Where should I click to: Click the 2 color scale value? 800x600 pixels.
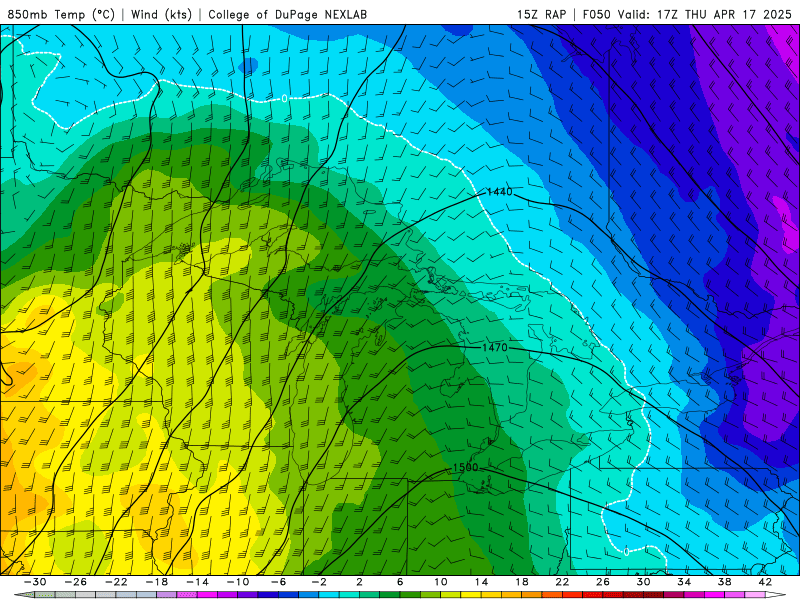pos(359,582)
